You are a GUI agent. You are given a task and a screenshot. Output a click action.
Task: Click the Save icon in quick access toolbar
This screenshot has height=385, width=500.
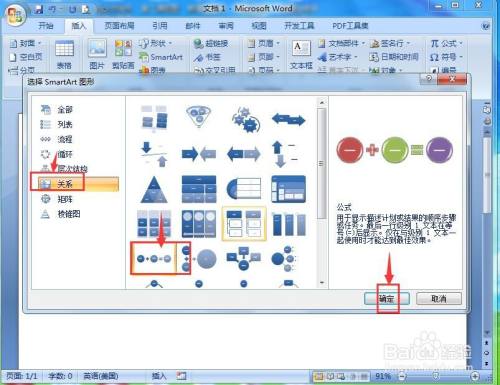tap(39, 9)
